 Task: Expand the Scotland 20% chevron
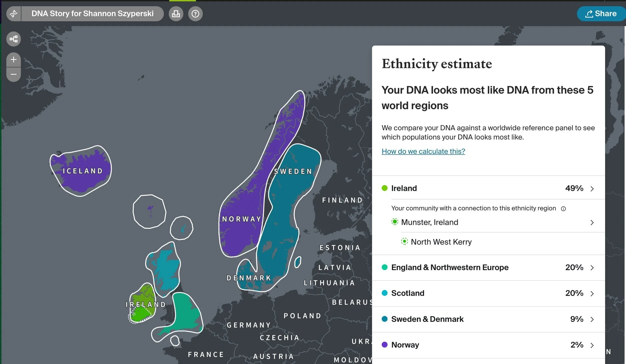[x=592, y=293]
